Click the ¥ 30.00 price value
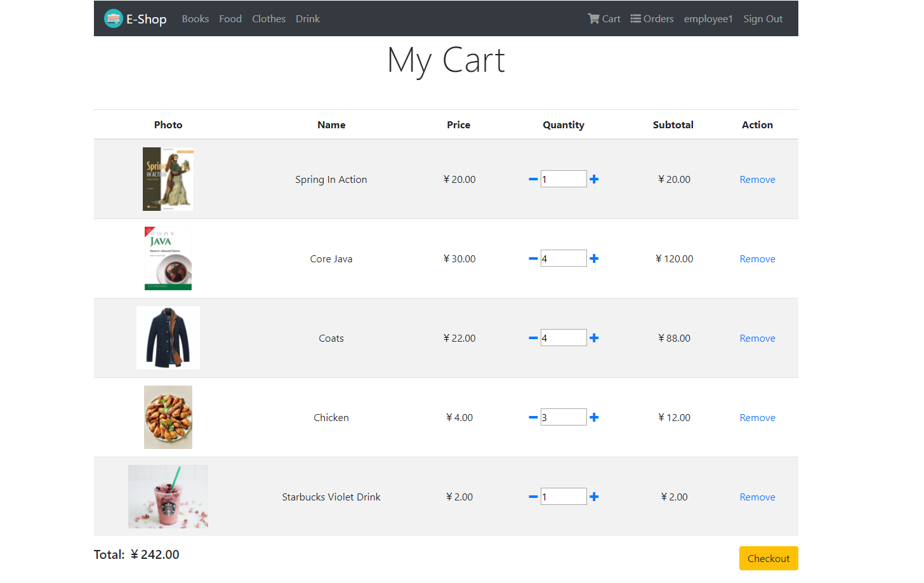 [x=459, y=258]
